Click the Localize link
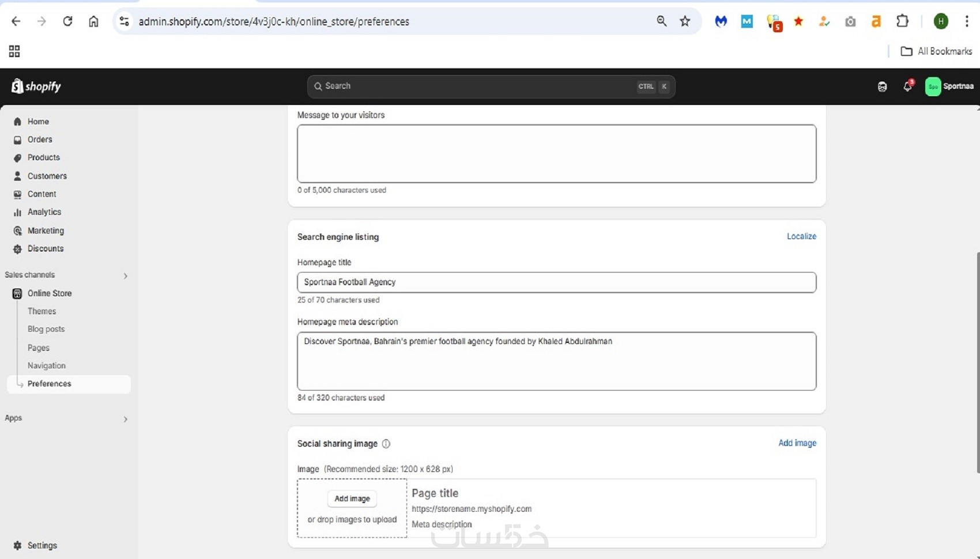Image resolution: width=980 pixels, height=559 pixels. point(801,236)
